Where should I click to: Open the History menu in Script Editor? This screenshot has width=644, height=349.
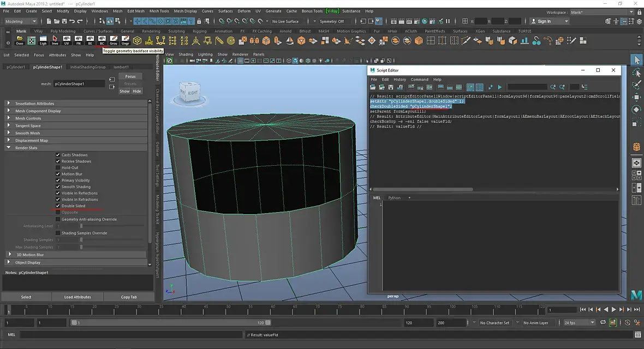399,80
